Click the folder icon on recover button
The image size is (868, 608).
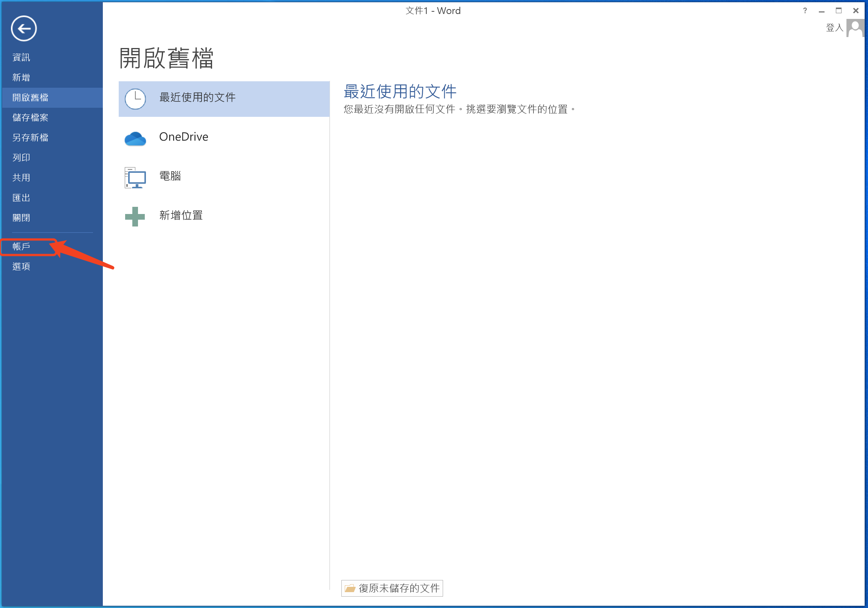[350, 588]
